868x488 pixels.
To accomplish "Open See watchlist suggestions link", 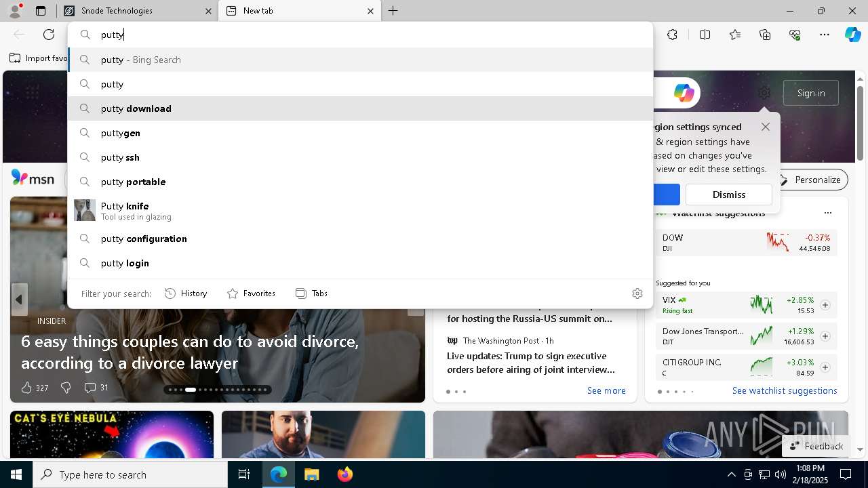I will tap(785, 390).
